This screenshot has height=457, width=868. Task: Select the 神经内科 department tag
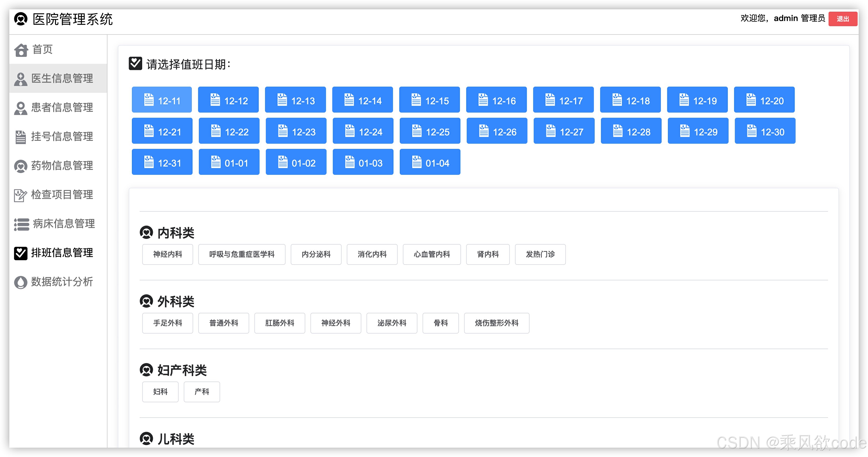pyautogui.click(x=167, y=254)
